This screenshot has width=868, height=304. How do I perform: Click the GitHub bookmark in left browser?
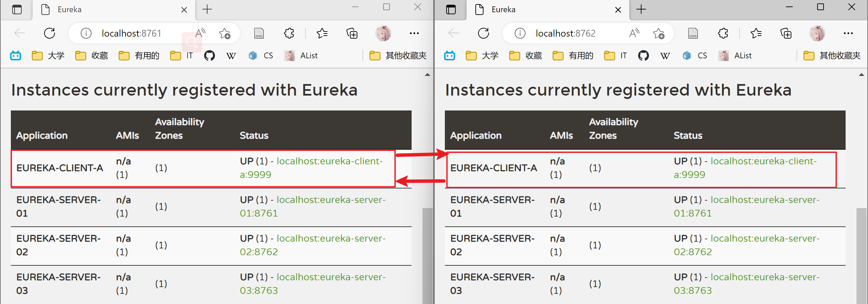point(209,56)
